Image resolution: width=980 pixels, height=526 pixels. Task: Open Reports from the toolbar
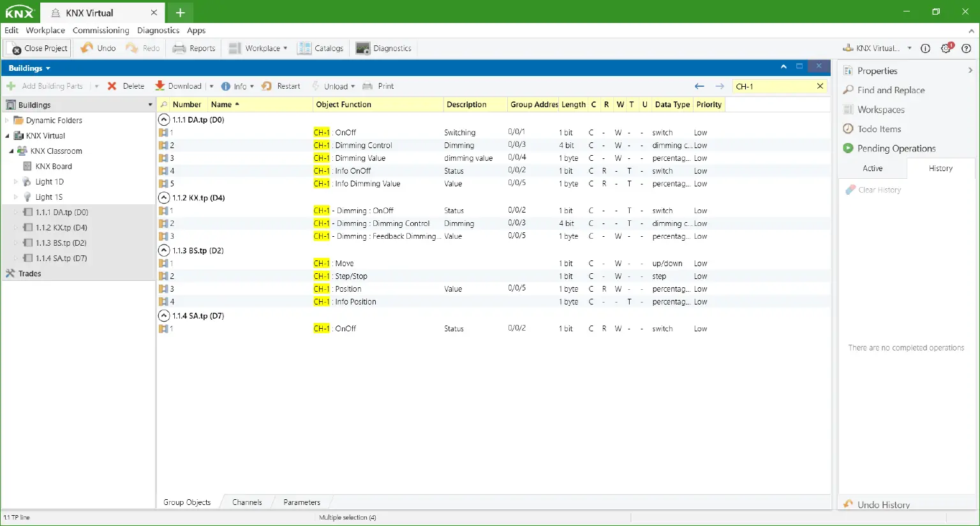[193, 48]
